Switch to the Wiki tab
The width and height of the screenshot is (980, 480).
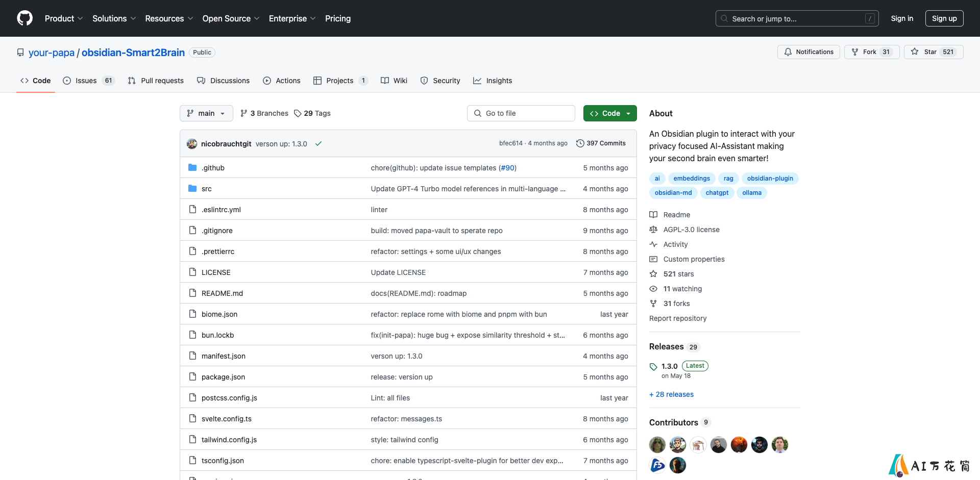coord(394,81)
